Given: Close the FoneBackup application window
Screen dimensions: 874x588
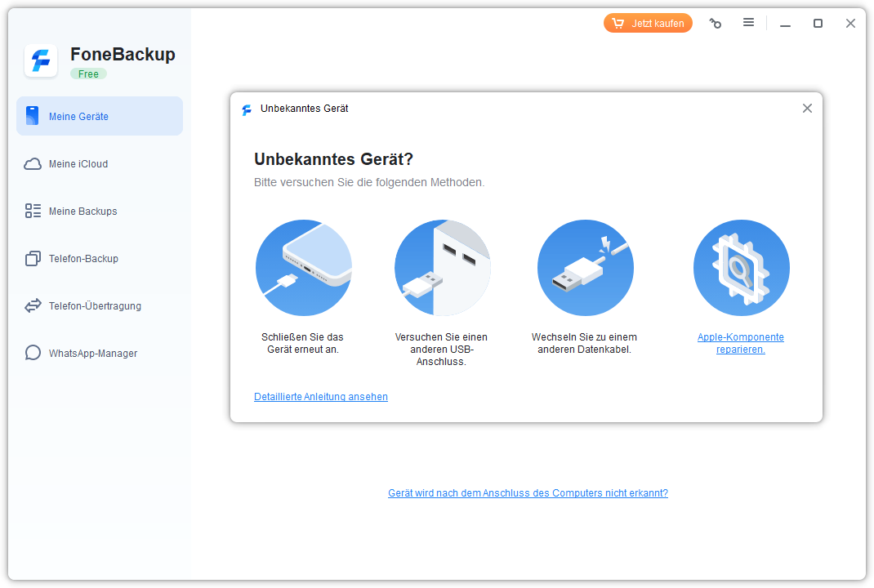Looking at the screenshot, I should [x=850, y=24].
